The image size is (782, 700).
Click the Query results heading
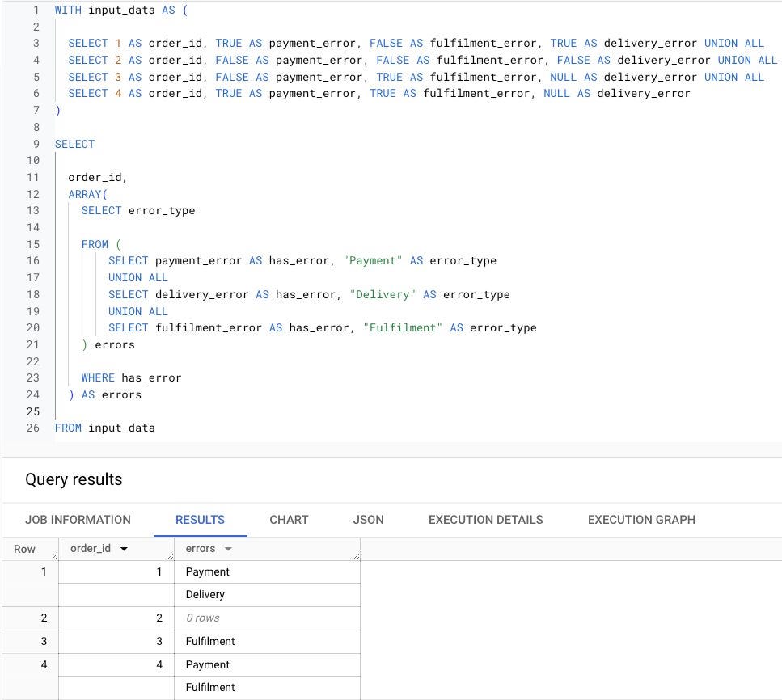click(74, 479)
